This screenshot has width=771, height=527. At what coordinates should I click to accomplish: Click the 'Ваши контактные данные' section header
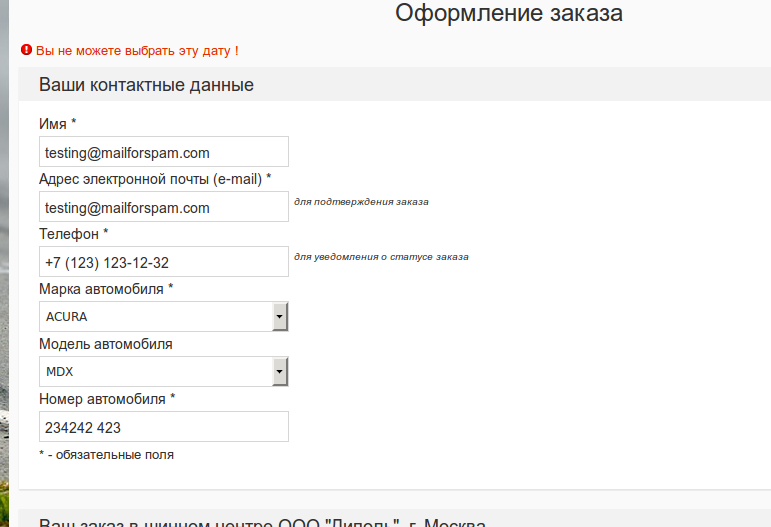[x=147, y=85]
